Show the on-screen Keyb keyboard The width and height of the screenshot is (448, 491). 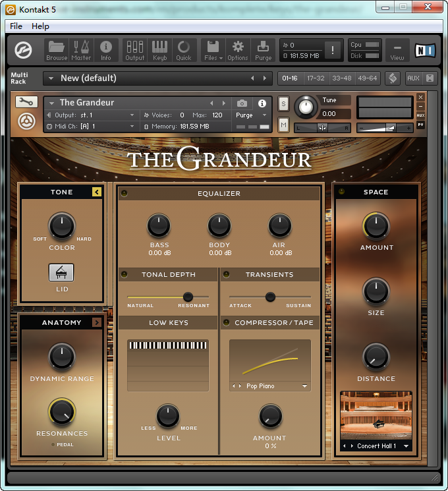(x=159, y=50)
